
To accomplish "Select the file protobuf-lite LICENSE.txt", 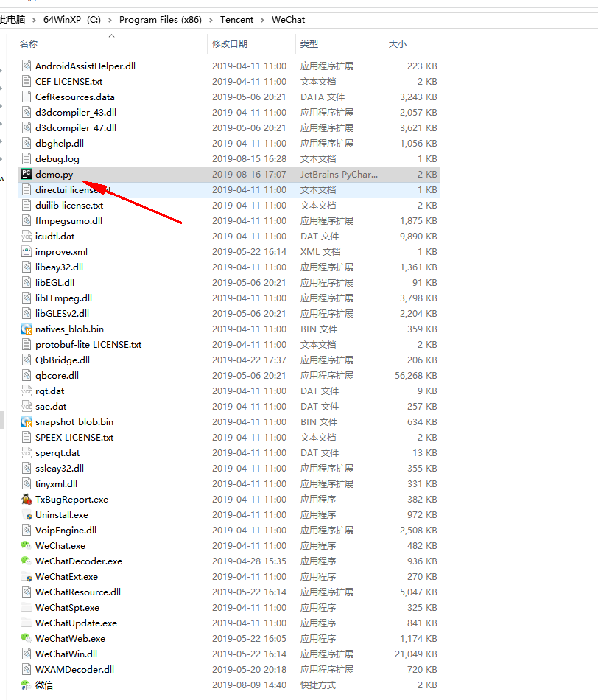I will [x=88, y=345].
